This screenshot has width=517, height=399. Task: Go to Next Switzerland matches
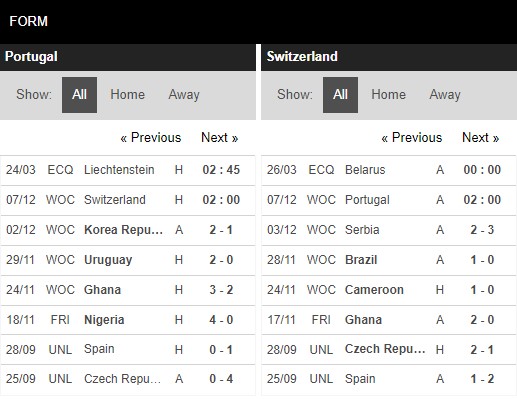pos(480,138)
